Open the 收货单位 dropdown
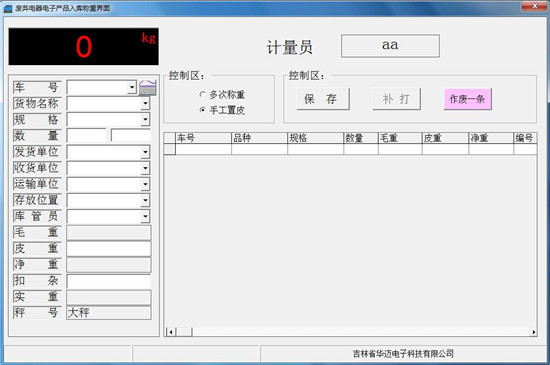 (x=145, y=168)
